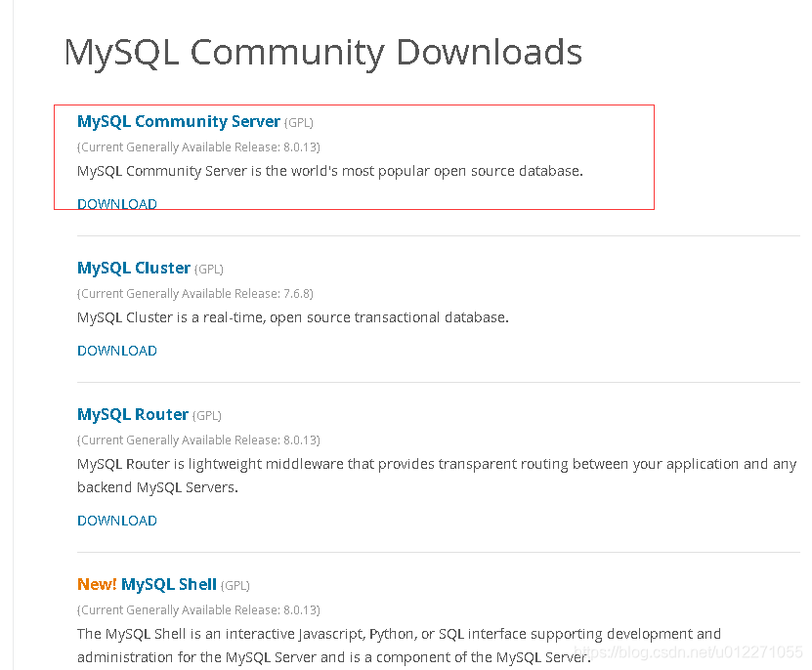Select the Shell release 8.0.13 text

[x=199, y=610]
